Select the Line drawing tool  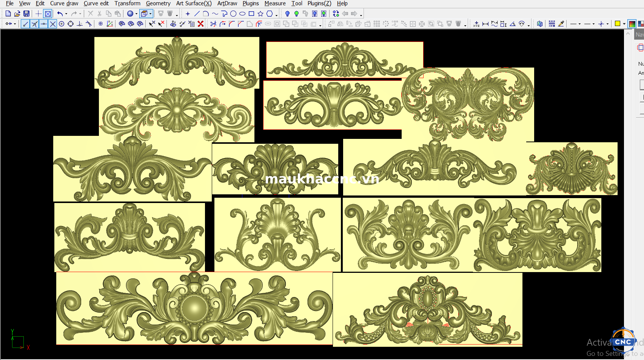[197, 14]
